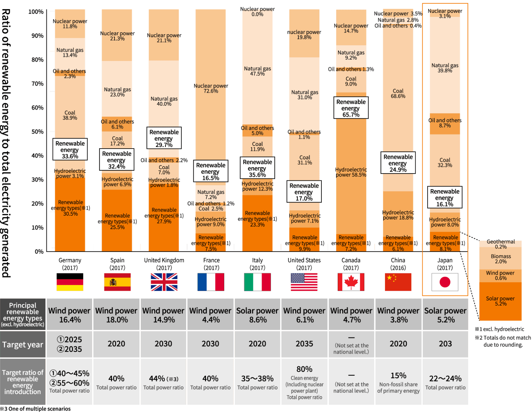The height and width of the screenshot is (414, 532).
Task: Click the Solar power 5.2% breakdown segment
Action: pos(501,301)
